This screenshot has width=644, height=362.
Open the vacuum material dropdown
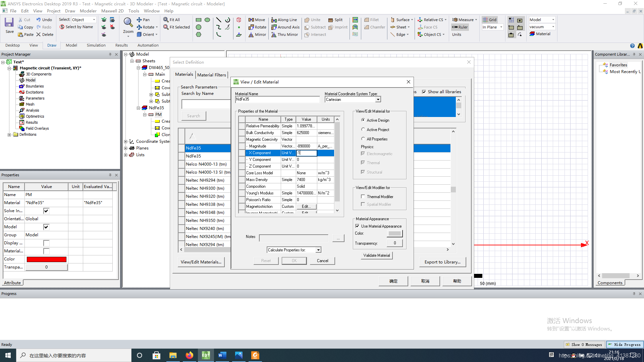pos(542,27)
